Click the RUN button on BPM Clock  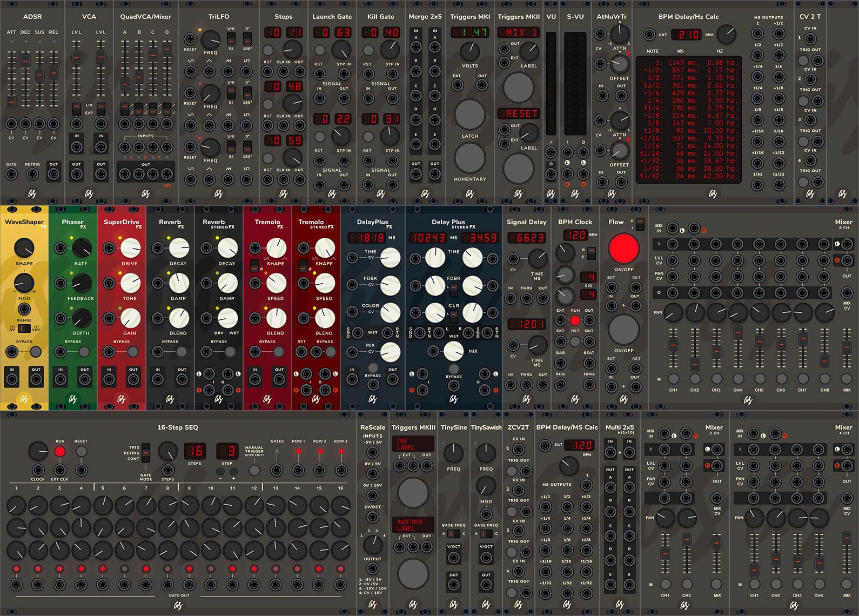(x=575, y=320)
